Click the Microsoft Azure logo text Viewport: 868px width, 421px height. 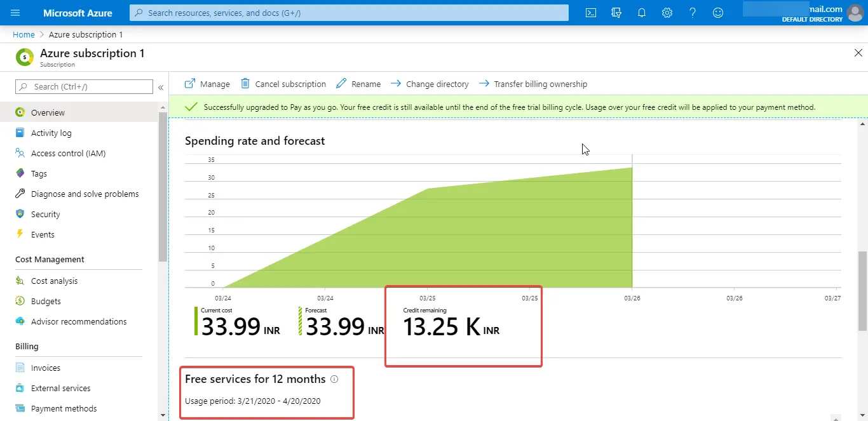(78, 13)
